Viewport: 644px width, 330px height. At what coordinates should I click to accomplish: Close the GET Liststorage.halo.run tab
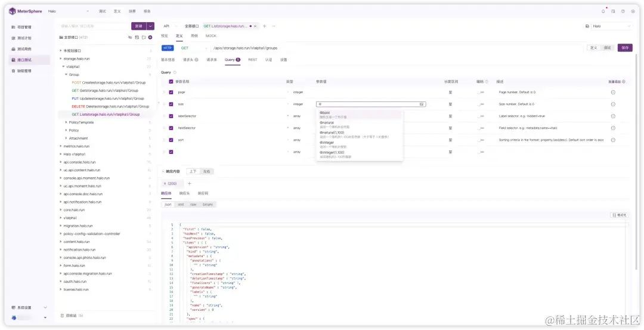point(255,26)
